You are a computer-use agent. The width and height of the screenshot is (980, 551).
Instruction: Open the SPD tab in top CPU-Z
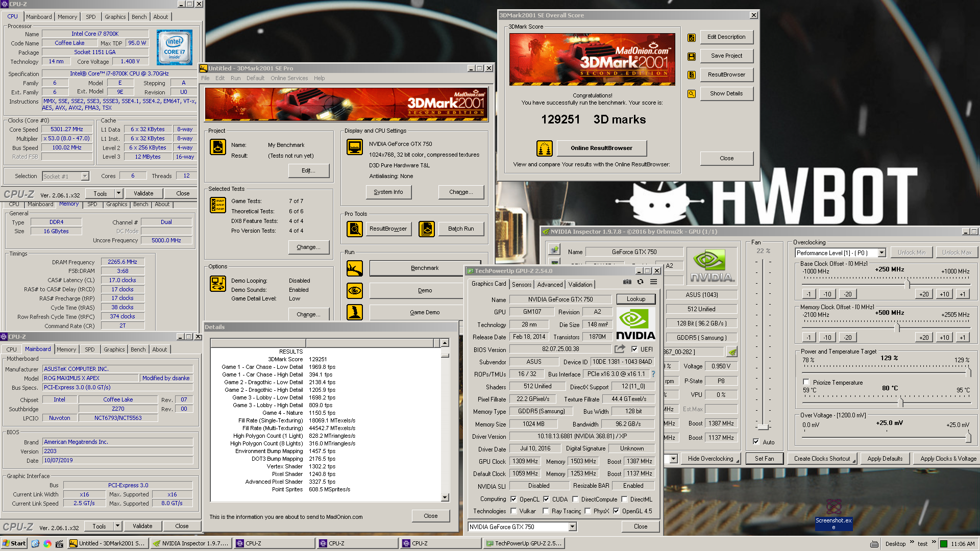click(90, 17)
